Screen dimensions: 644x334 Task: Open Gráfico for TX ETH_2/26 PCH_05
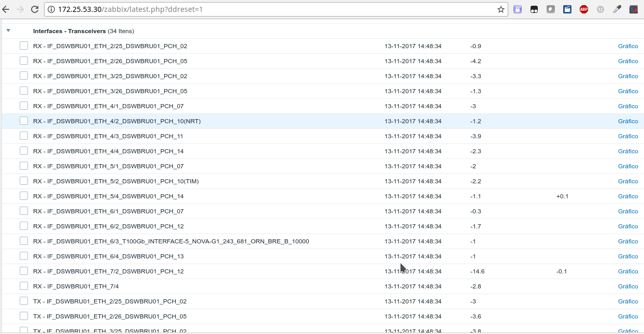628,316
